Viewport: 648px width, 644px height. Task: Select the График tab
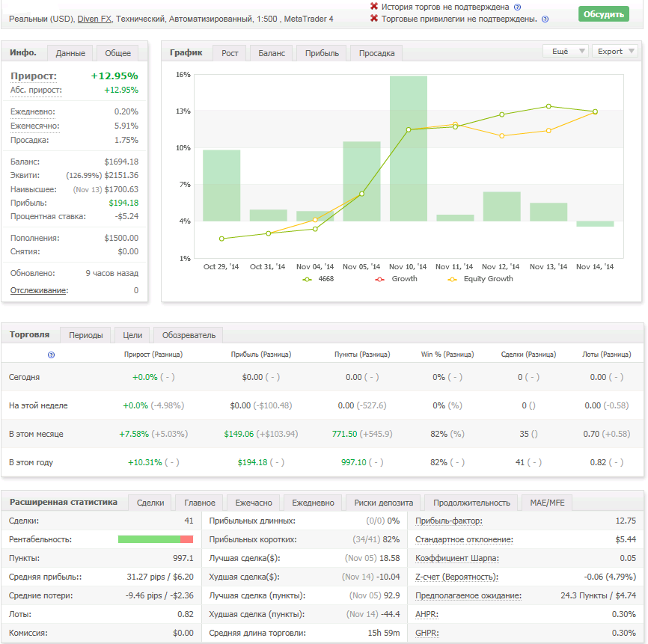tap(186, 52)
